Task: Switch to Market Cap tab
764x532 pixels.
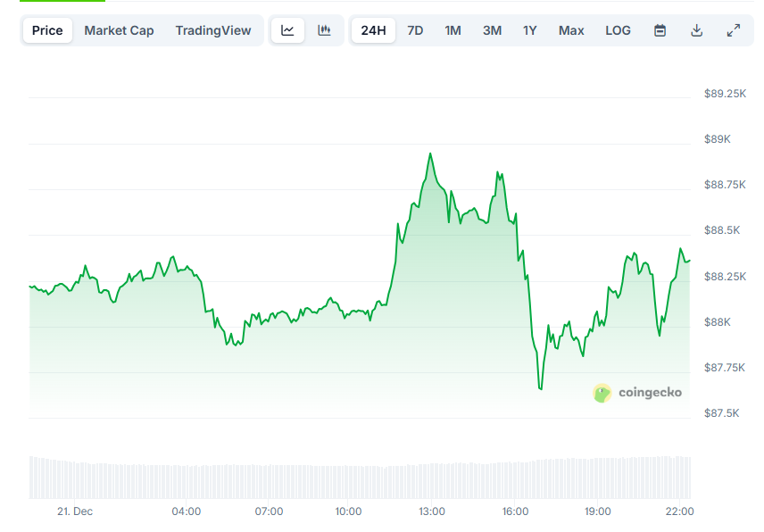Action: pyautogui.click(x=119, y=30)
